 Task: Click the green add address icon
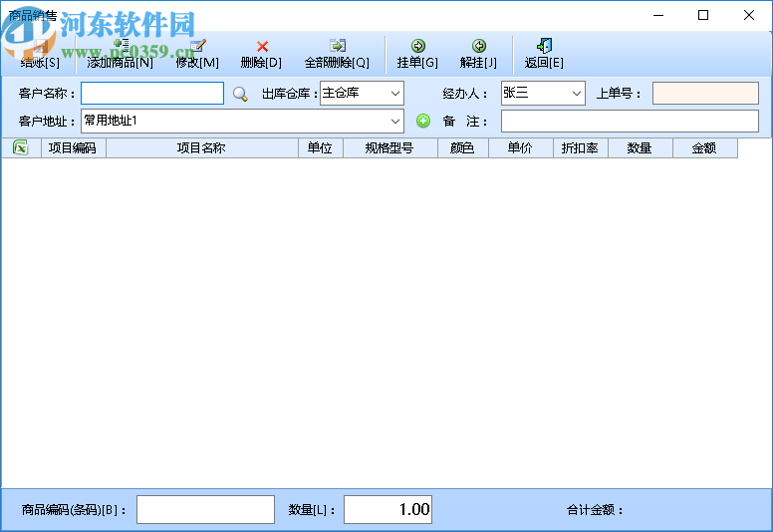[423, 121]
